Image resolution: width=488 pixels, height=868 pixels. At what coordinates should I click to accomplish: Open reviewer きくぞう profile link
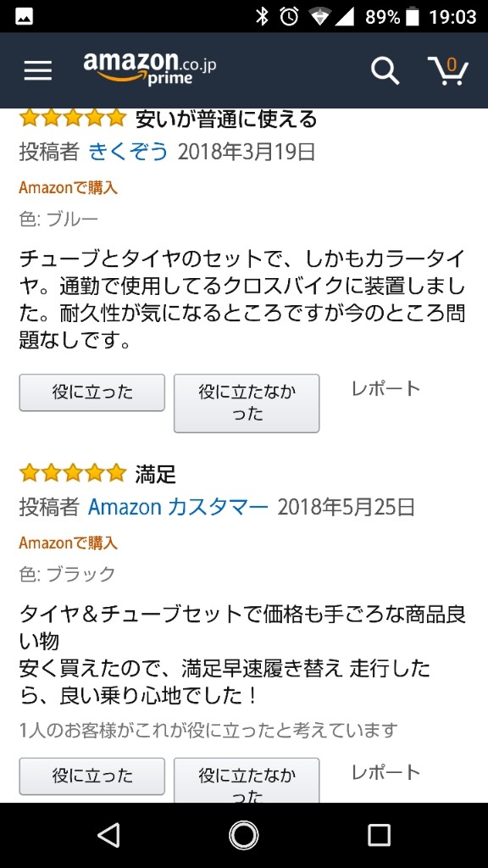129,151
